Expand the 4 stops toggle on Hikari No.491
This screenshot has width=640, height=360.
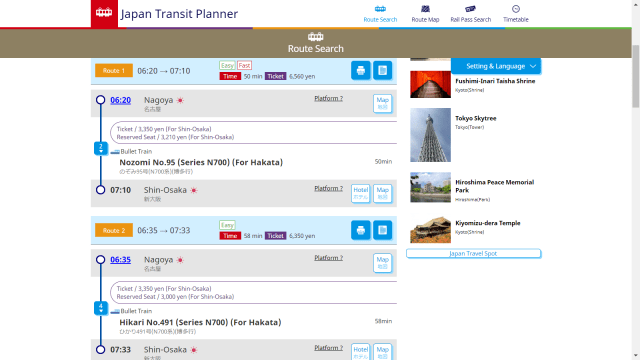(101, 308)
